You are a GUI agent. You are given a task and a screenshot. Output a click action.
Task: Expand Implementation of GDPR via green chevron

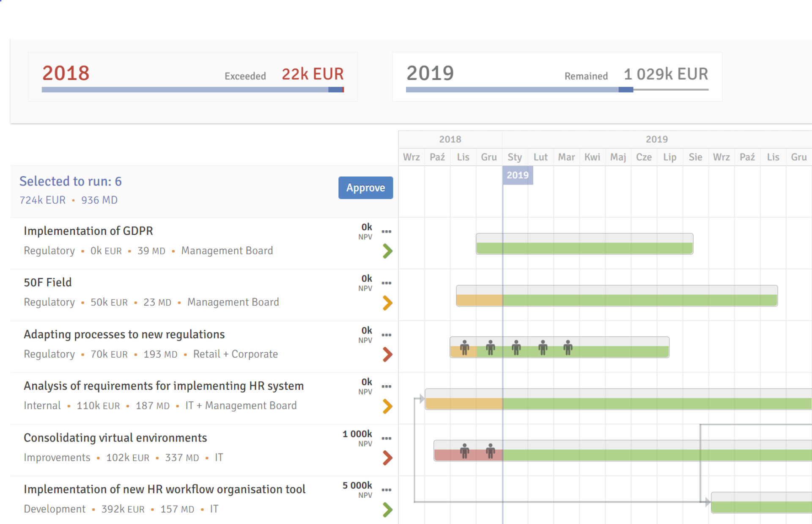pos(387,251)
